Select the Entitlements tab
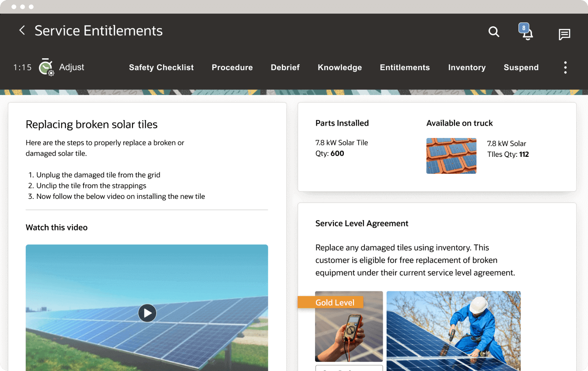 coord(405,67)
